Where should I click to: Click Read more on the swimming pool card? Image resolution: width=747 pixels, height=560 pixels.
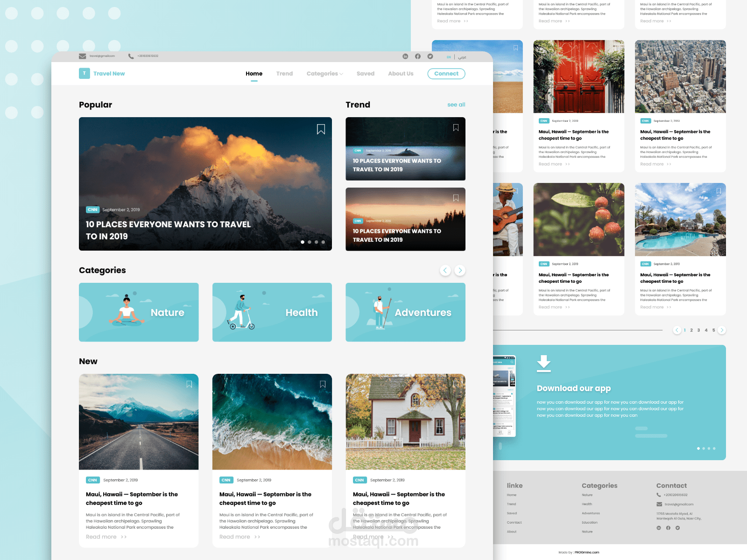[655, 307]
